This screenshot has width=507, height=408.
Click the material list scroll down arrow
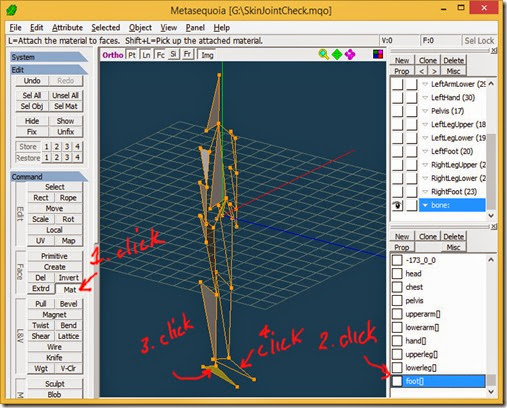[x=491, y=391]
